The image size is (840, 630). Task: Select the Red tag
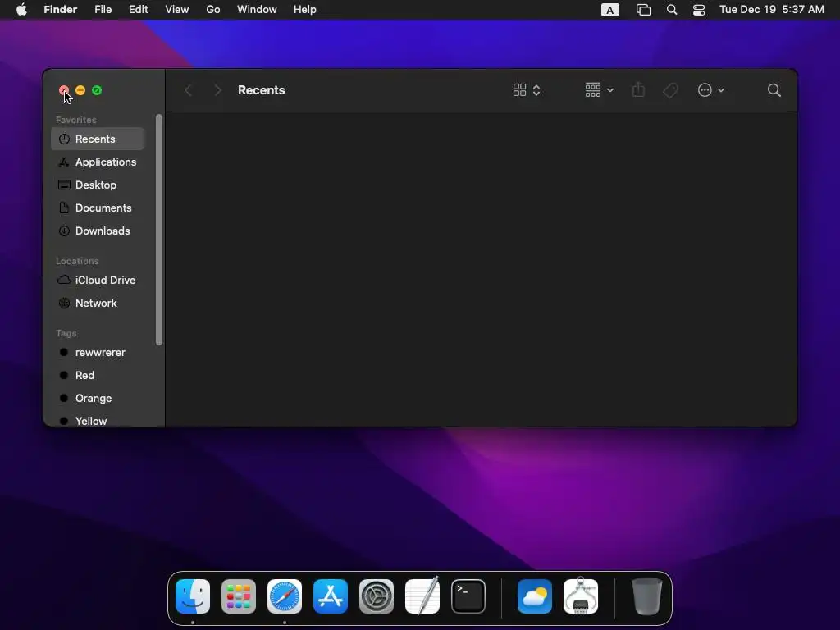[98, 376]
